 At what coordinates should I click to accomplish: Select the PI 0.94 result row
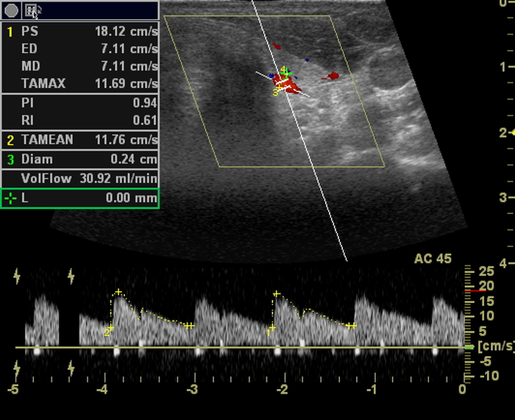point(81,103)
